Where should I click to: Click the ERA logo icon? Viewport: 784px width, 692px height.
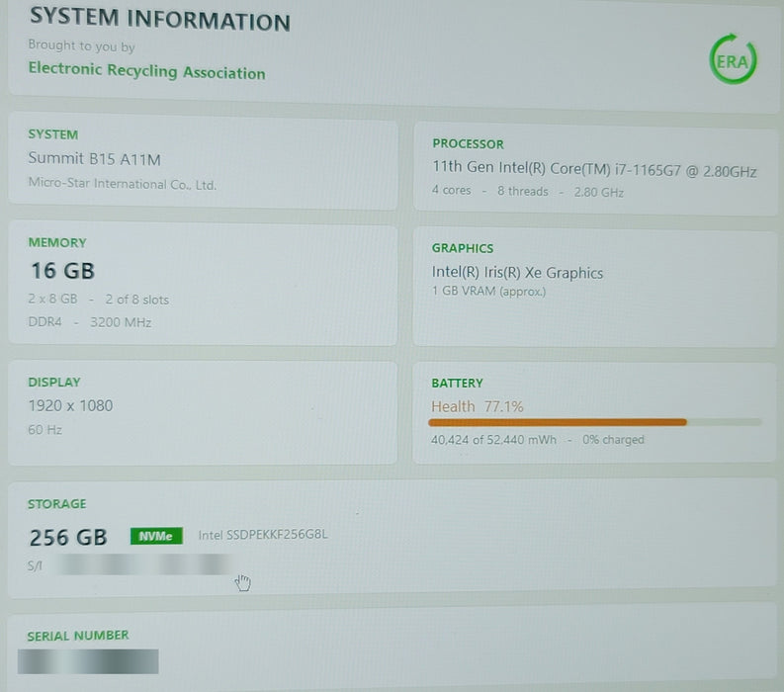pos(733,59)
